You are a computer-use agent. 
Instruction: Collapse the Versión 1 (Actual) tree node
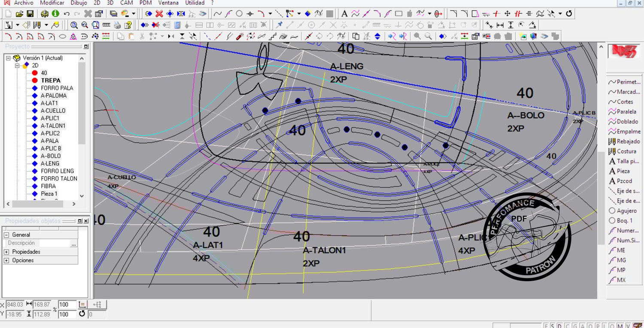click(x=8, y=58)
